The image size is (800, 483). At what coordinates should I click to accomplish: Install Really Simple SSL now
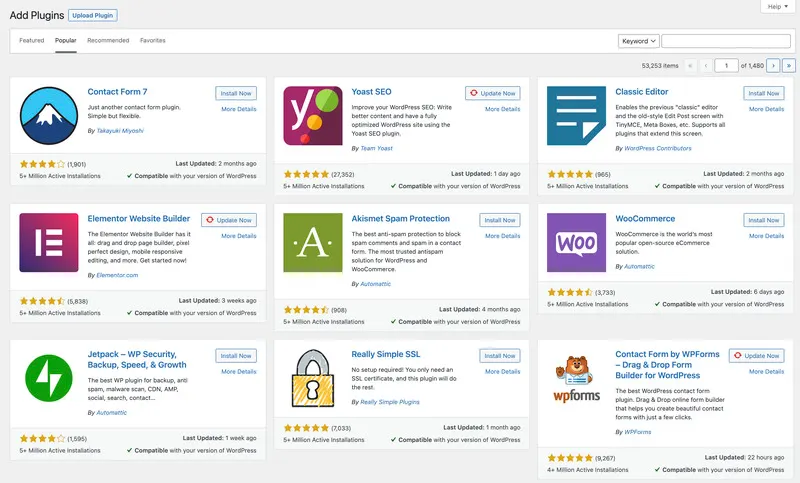point(500,355)
